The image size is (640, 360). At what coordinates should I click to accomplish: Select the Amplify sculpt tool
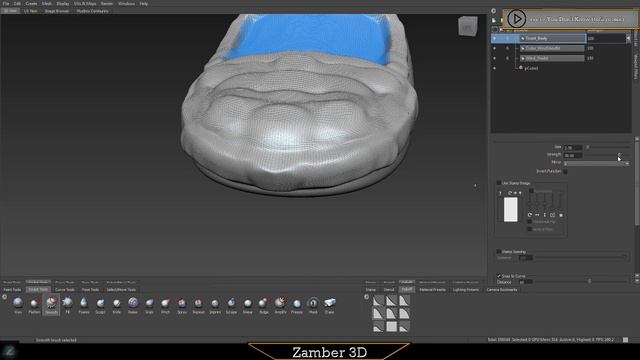coord(280,305)
